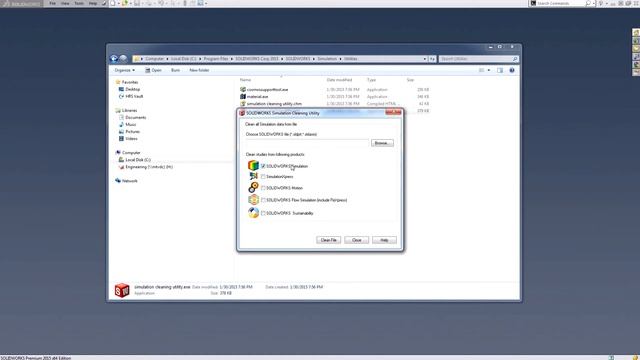Screen dimensions: 640x360
Task: Click the Sustainability globe icon
Action: [x=253, y=213]
